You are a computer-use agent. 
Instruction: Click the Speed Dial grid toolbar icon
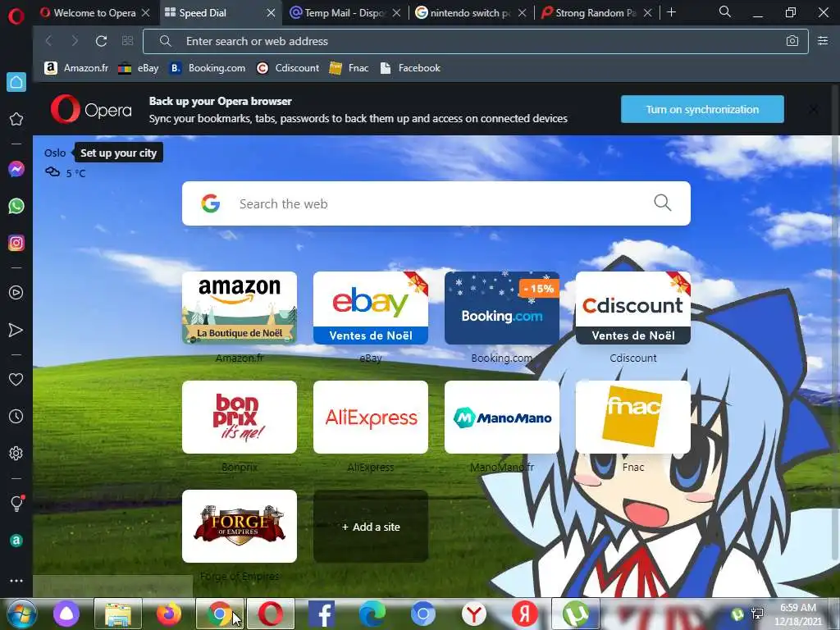[x=127, y=41]
